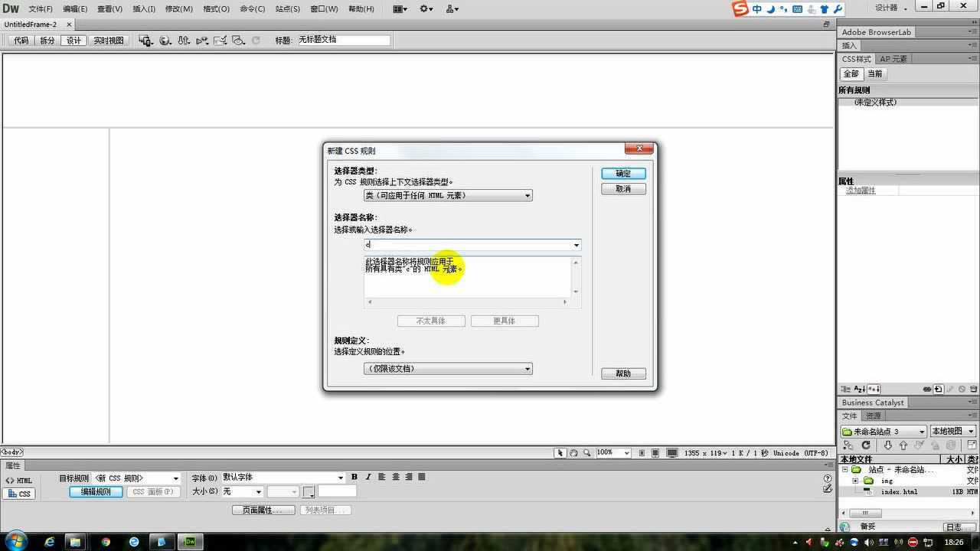Open the layout switcher icon in the menu bar
This screenshot has width=980, height=551.
pos(400,8)
